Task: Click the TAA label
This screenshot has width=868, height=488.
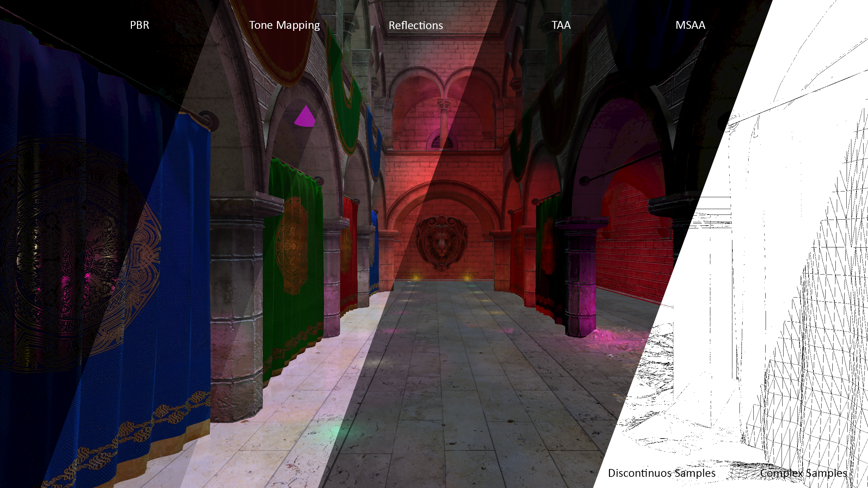Action: [x=561, y=25]
